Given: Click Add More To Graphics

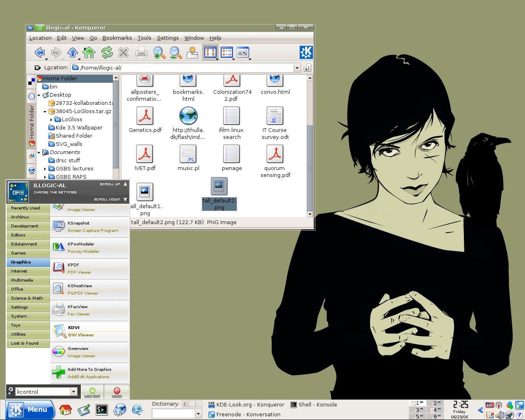Looking at the screenshot, I should (x=90, y=373).
